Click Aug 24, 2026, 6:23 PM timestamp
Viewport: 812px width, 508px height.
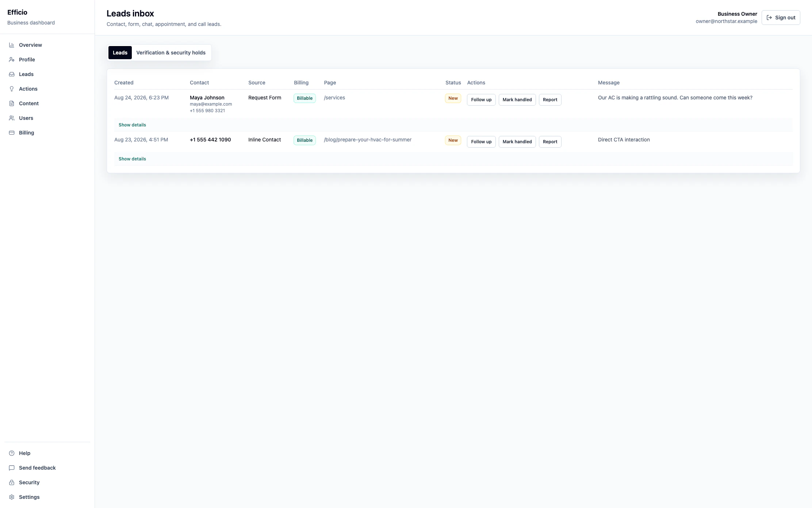pos(141,98)
